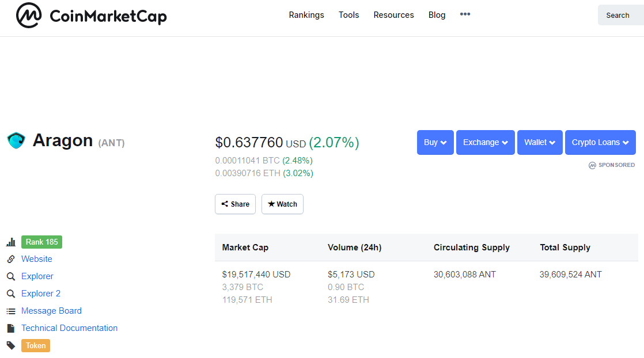Click the $5,173 USD volume value
The height and width of the screenshot is (358, 644).
[x=351, y=274]
